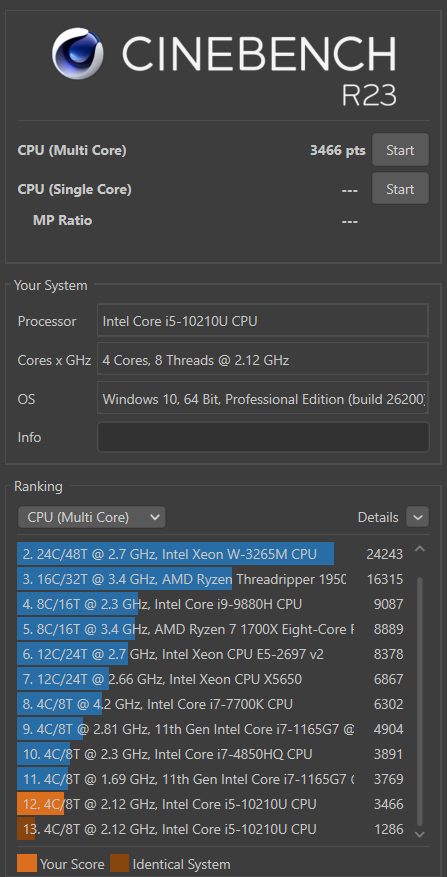Click into the Info text field
This screenshot has height=877, width=447.
(x=263, y=437)
